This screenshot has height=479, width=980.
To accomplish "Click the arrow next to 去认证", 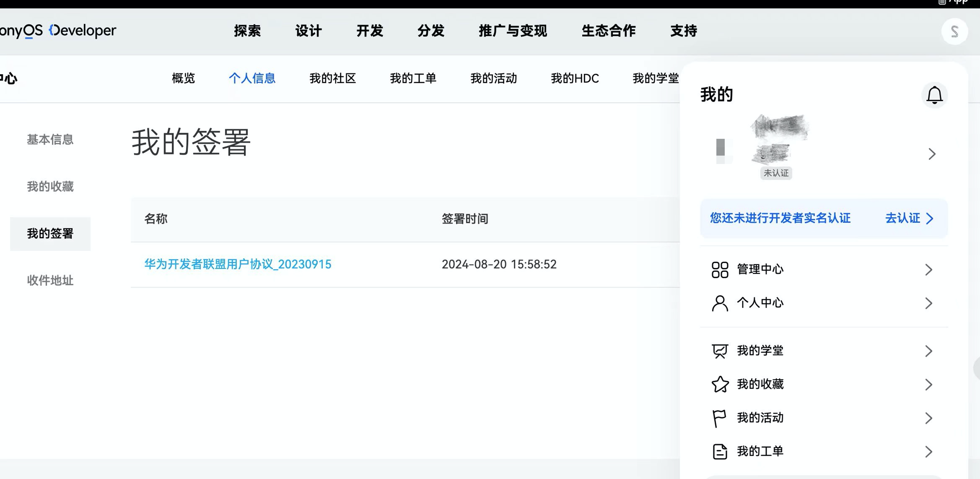I will point(930,219).
